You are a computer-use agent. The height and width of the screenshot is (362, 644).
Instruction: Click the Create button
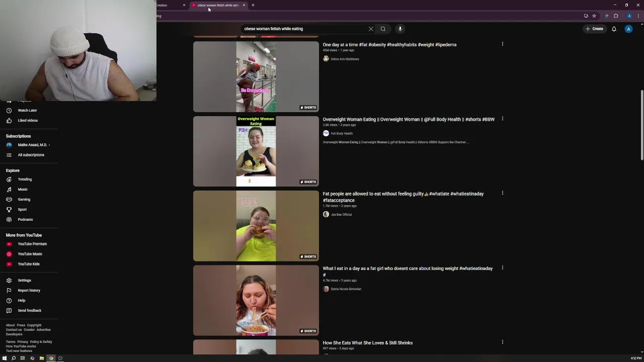coord(594,29)
